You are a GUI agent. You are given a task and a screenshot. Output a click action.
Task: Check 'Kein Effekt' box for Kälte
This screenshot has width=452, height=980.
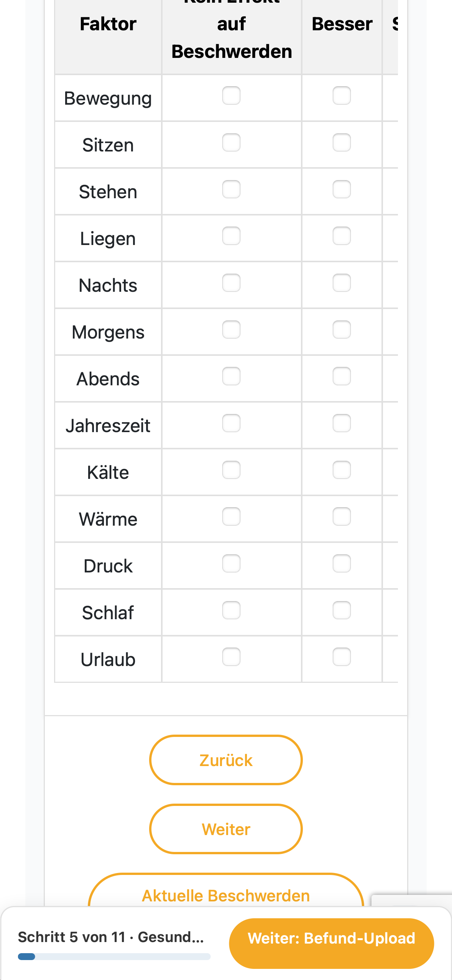coord(231,470)
